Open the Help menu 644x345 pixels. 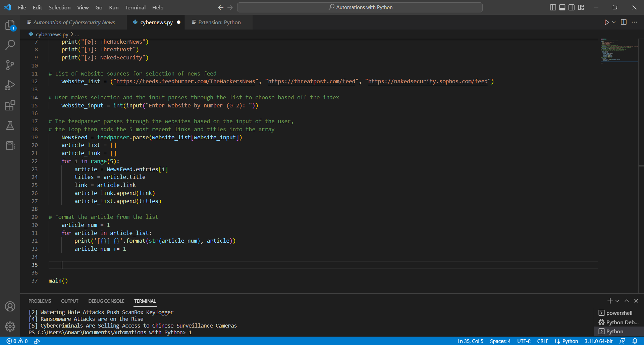tap(158, 7)
